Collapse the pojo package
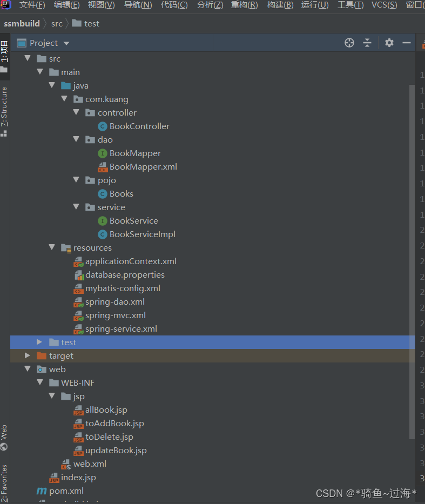Image resolution: width=425 pixels, height=504 pixels. click(76, 180)
